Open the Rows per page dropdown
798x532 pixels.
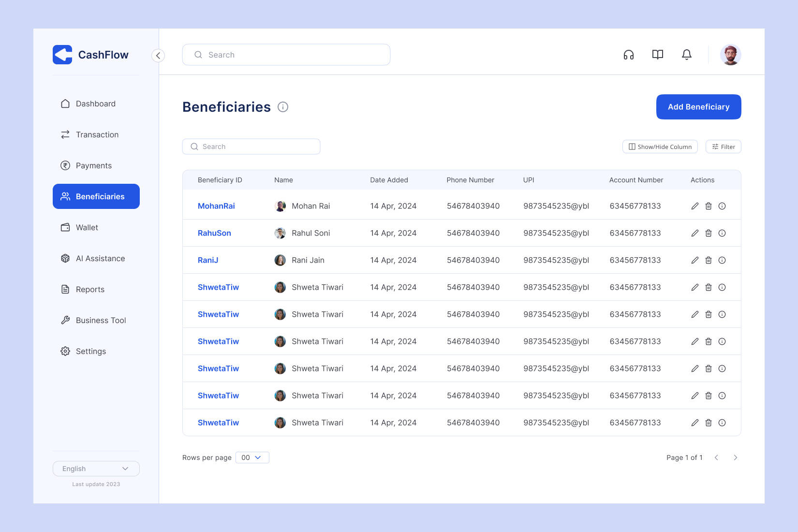click(x=252, y=457)
